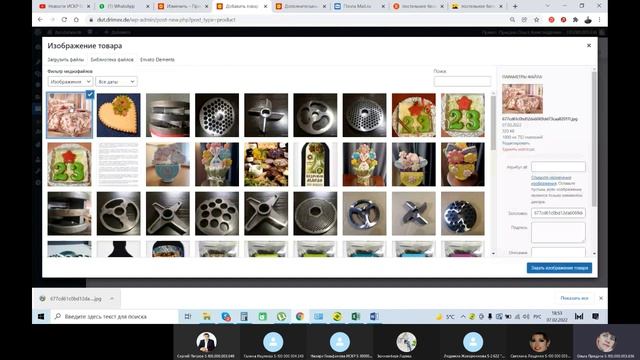The height and width of the screenshot is (360, 640).
Task: Click the Подпись caption text area
Action: click(558, 232)
